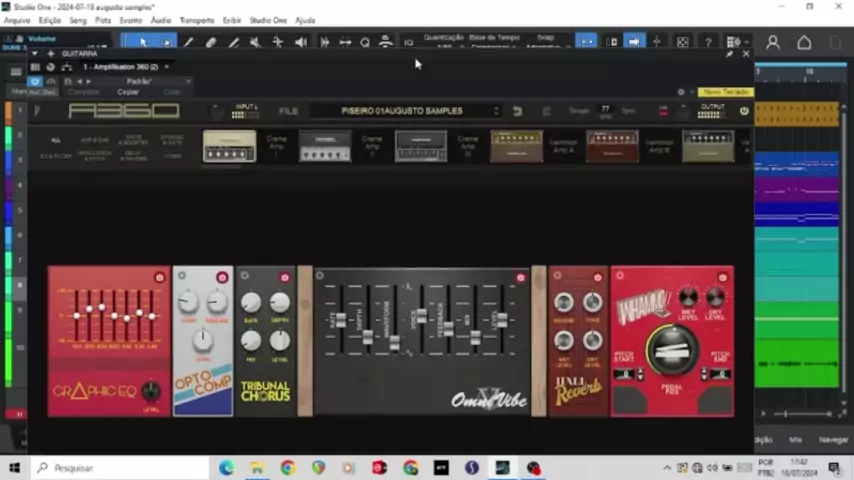Click the tuner fork icon beside A360

click(x=37, y=111)
